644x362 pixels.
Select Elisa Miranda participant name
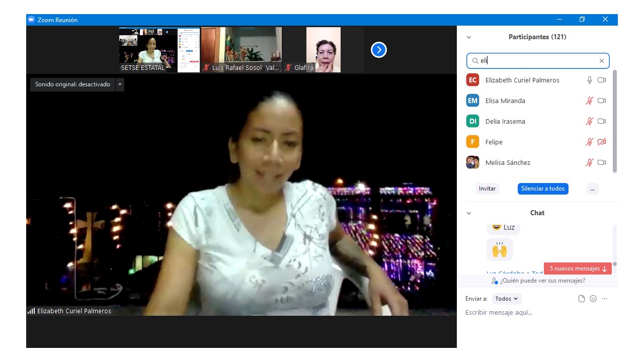505,101
